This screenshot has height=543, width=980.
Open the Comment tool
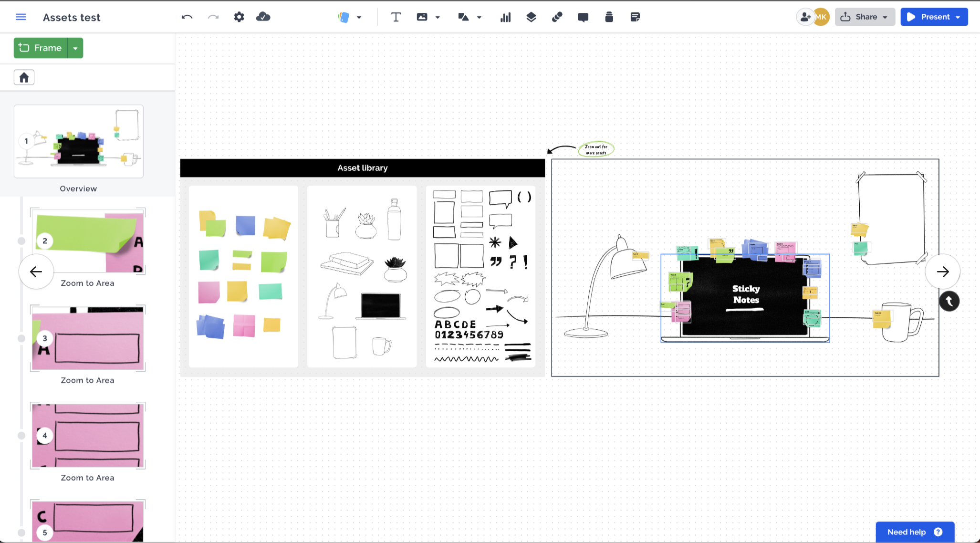point(582,17)
